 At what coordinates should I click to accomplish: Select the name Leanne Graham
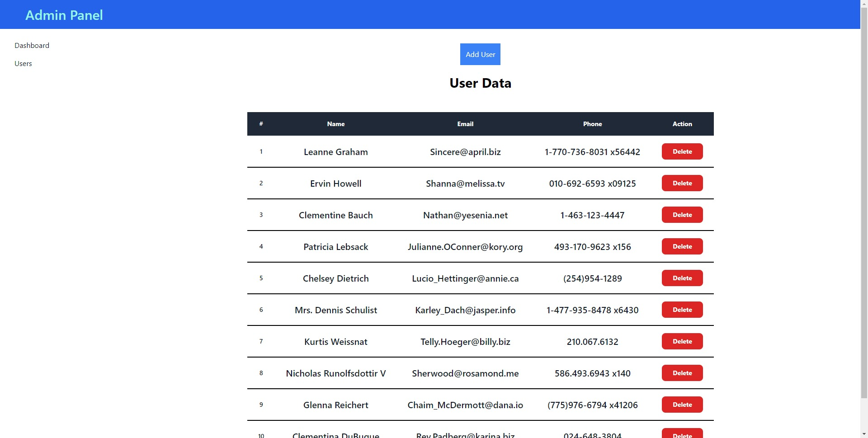(x=336, y=152)
